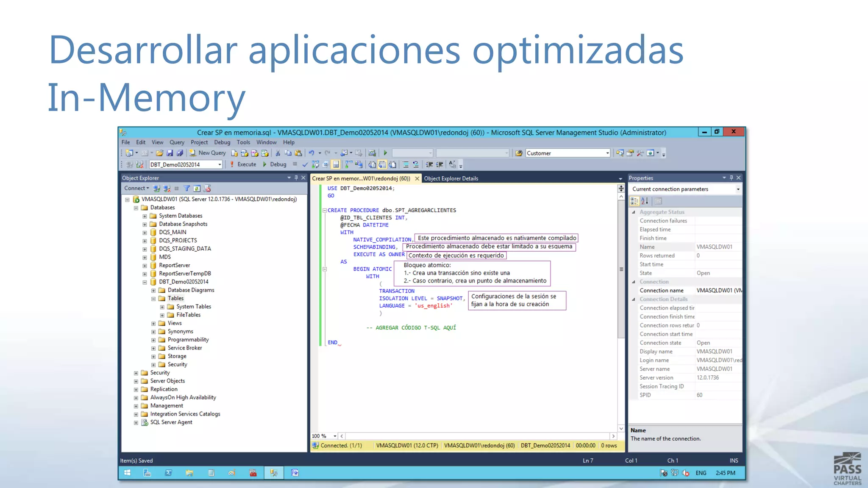The height and width of the screenshot is (488, 868).
Task: Open File Explorer from the taskbar
Action: pos(189,473)
